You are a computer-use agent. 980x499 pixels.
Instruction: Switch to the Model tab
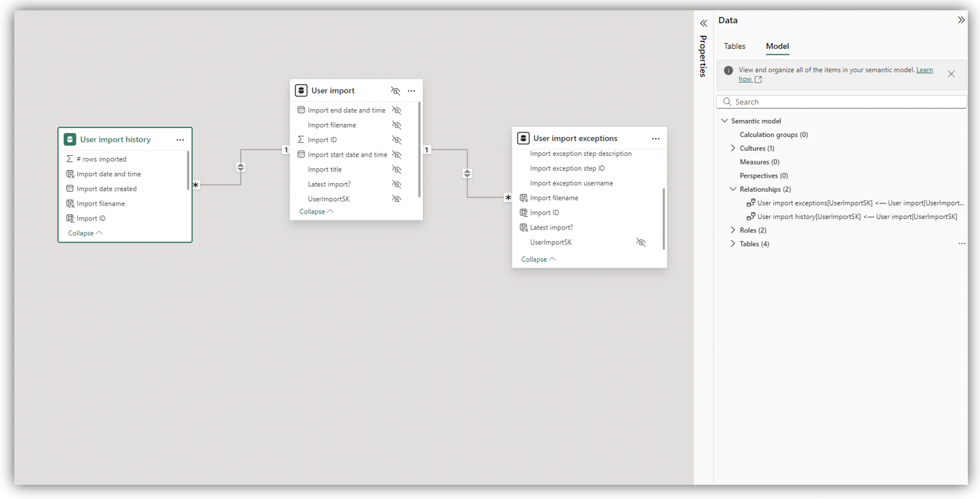(777, 46)
